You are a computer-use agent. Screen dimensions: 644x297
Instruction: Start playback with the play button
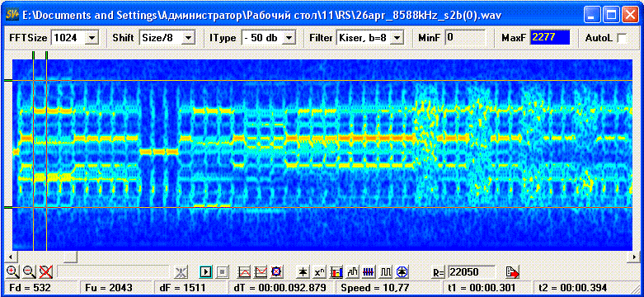pyautogui.click(x=206, y=271)
